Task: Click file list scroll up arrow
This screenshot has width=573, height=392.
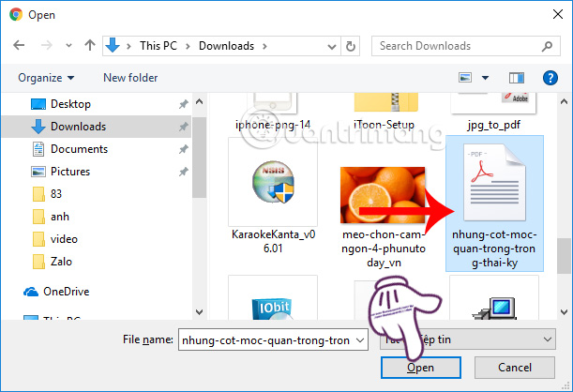Action: coord(564,102)
